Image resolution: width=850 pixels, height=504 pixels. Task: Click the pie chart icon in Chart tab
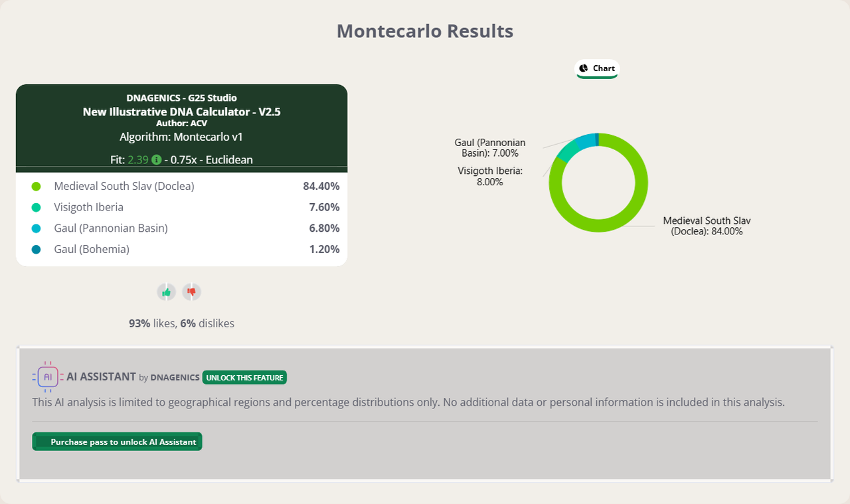click(584, 68)
